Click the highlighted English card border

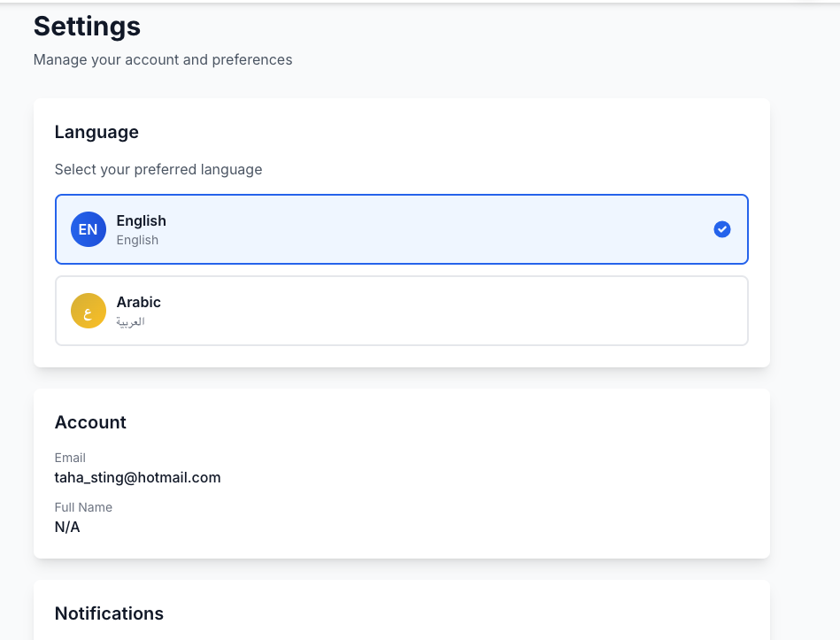(x=402, y=229)
